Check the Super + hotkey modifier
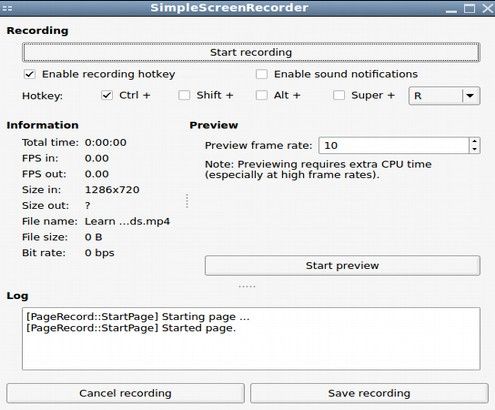 pos(339,95)
